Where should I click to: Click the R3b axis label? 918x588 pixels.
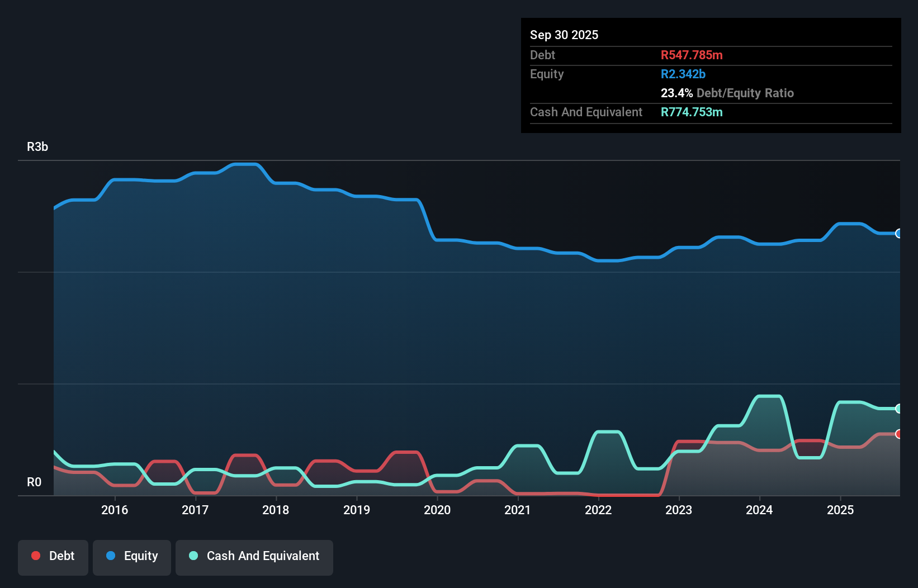pyautogui.click(x=37, y=146)
